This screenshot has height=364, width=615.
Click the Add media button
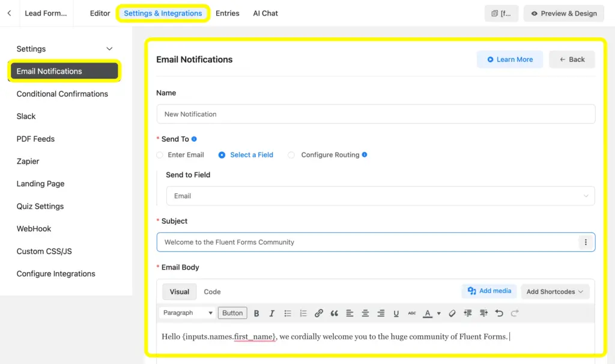pyautogui.click(x=489, y=291)
